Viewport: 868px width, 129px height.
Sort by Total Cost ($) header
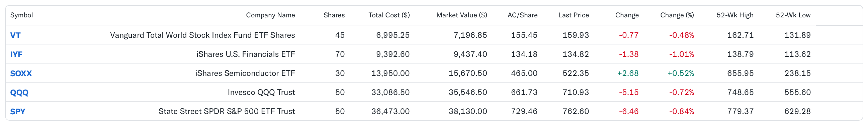coord(389,15)
